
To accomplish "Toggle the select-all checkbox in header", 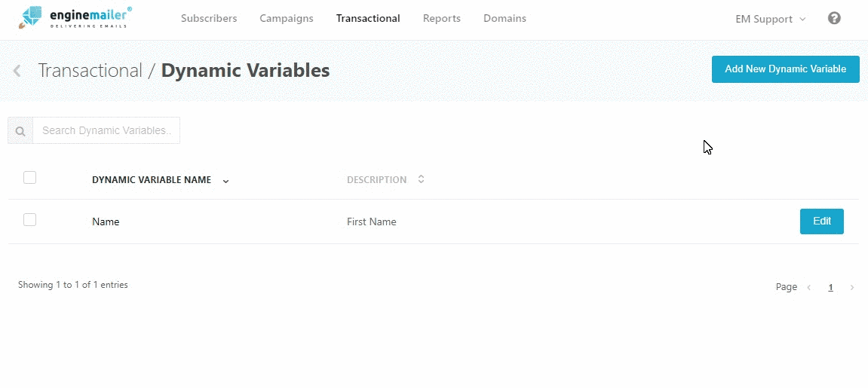I will (29, 178).
